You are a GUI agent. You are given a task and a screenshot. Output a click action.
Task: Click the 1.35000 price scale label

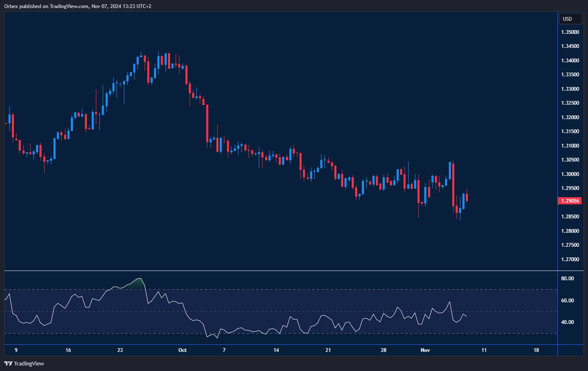[570, 32]
